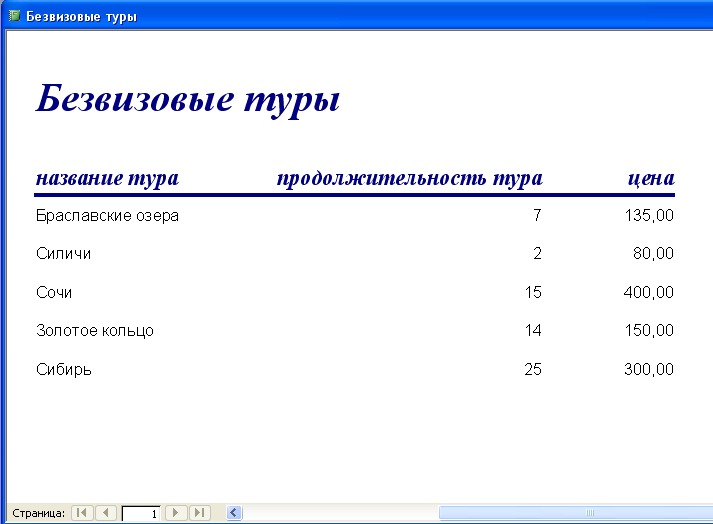Select 'Золотое кольцо' tour name
Viewport: 713px width, 524px height.
pyautogui.click(x=95, y=331)
